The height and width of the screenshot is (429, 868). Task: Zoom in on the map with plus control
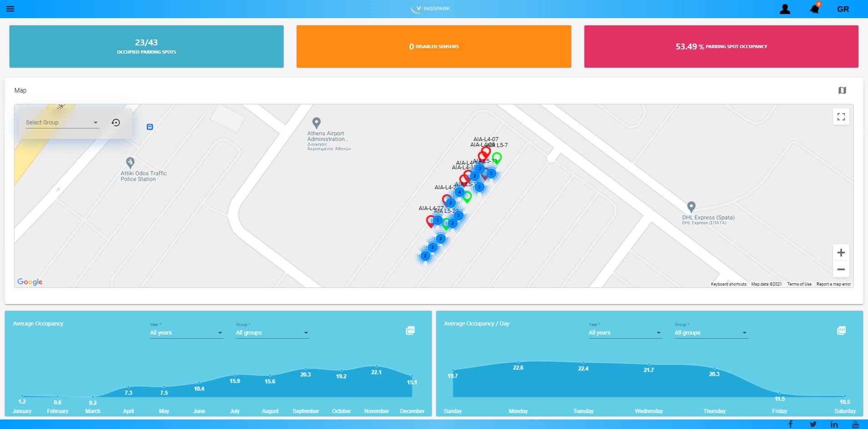click(x=841, y=252)
